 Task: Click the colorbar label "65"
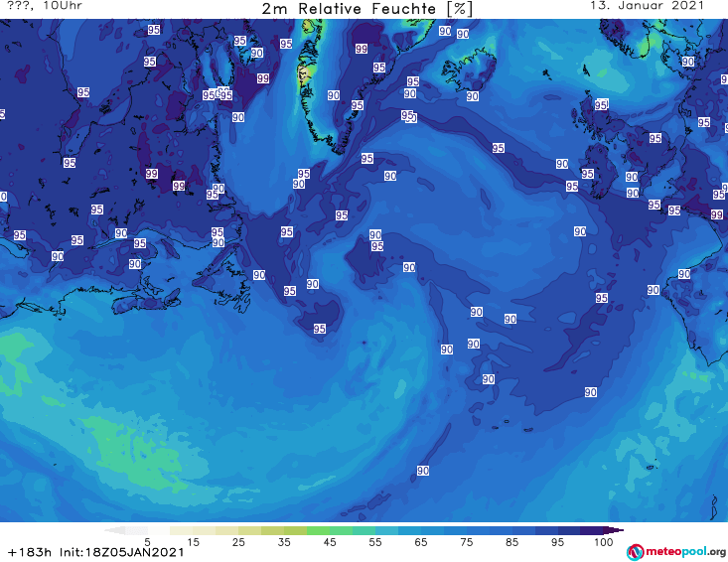[421, 542]
